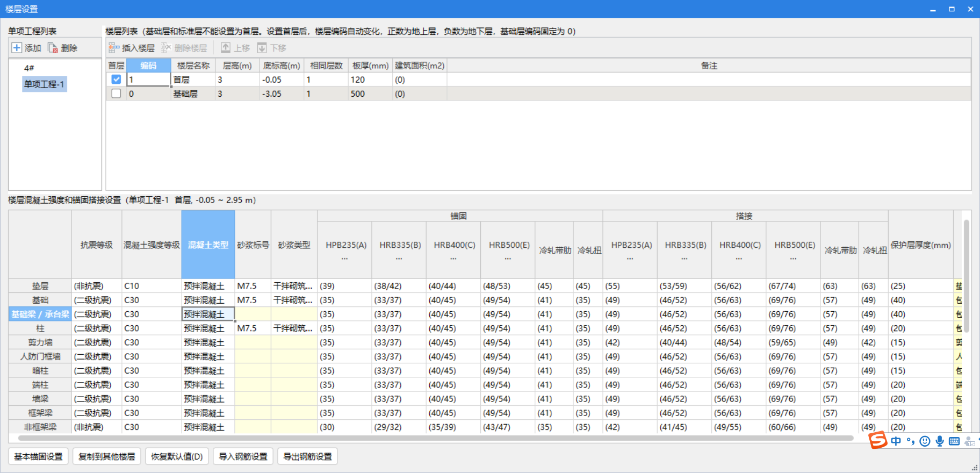Open HPB235(A) lap column ellipsis
Image resolution: width=980 pixels, height=473 pixels.
pos(630,259)
